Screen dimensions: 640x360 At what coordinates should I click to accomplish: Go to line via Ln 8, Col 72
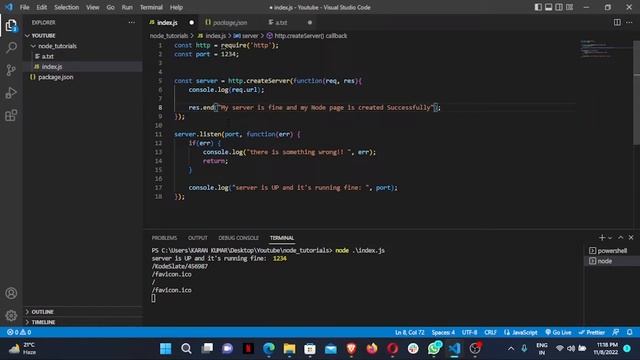tap(409, 332)
